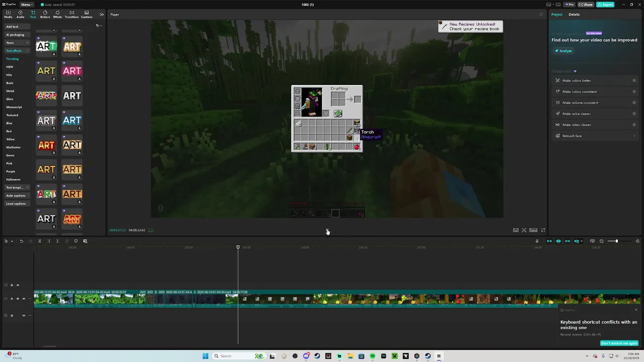Image resolution: width=644 pixels, height=362 pixels.
Task: Select the Glow text effects category
Action: coord(10,99)
